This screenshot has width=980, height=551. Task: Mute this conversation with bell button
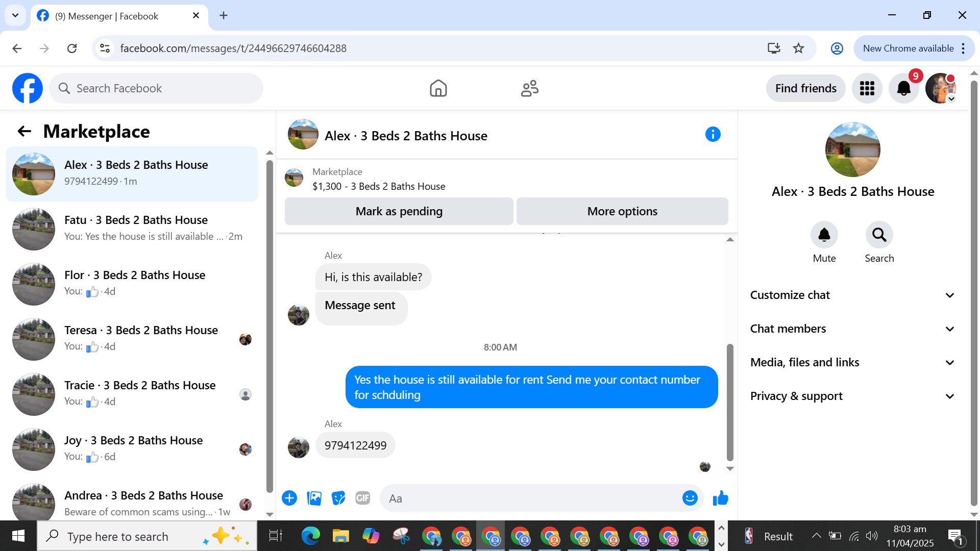824,235
